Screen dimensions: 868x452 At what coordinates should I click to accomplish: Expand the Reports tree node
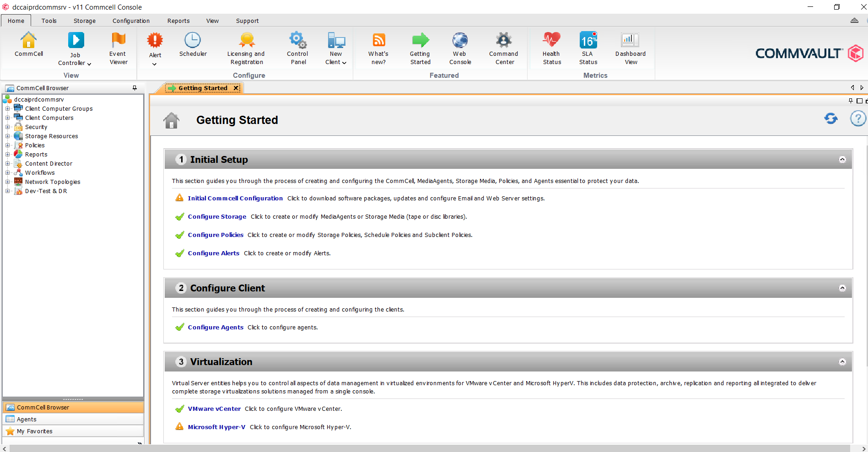7,154
